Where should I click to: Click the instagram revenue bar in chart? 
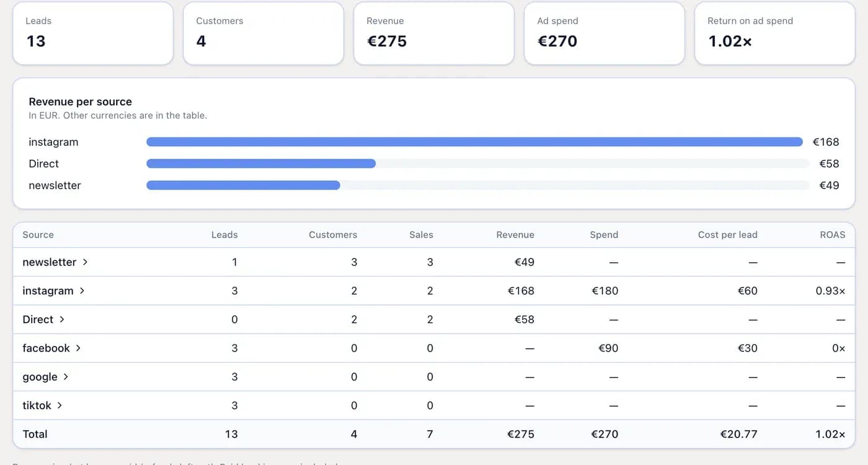point(474,142)
